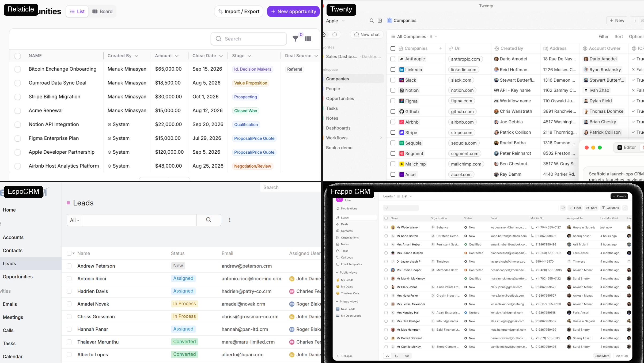The image size is (644, 363).
Task: Switch to List view in Relaticle
Action: [x=77, y=12]
